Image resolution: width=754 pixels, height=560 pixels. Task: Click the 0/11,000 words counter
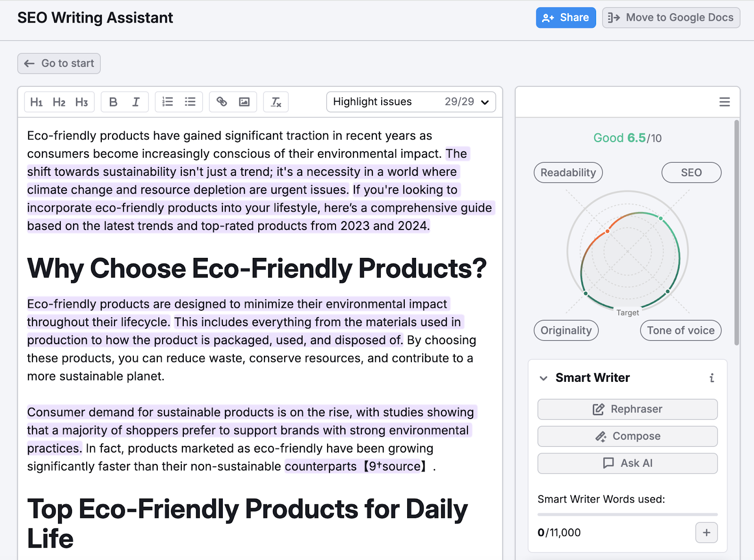coord(559,533)
